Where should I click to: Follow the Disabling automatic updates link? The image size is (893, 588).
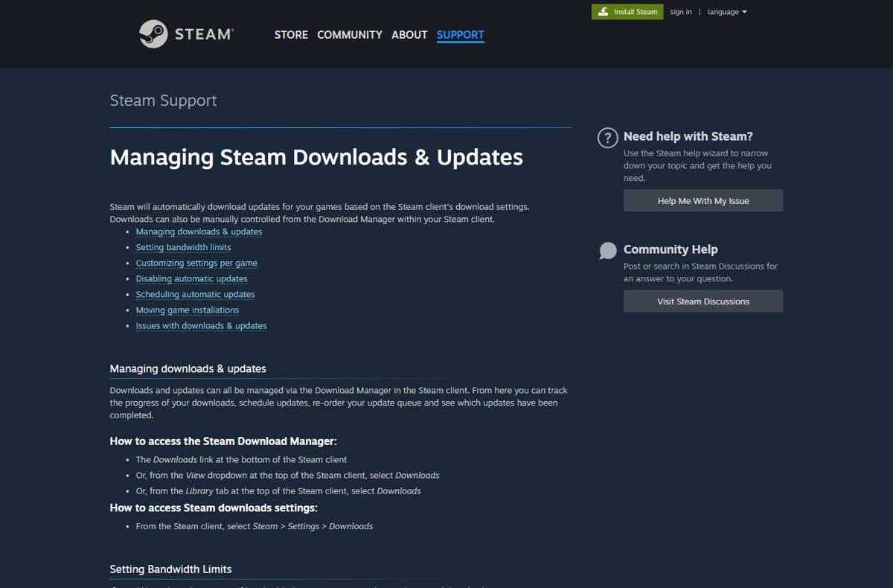point(191,278)
